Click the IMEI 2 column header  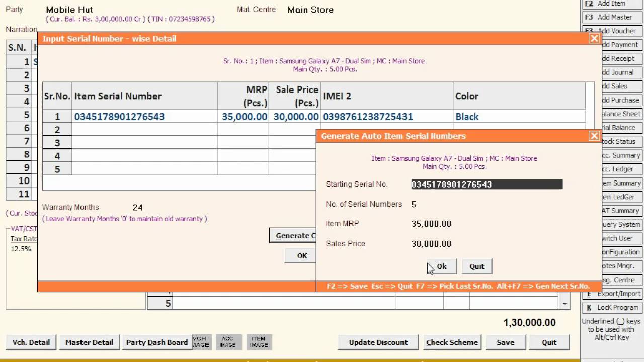(x=386, y=96)
